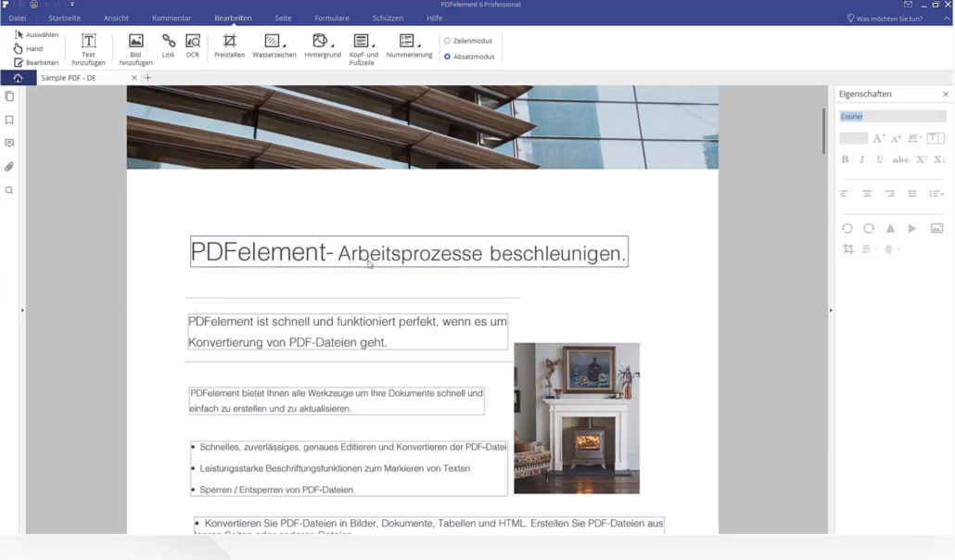Flip object horizontally
955x560 pixels.
[890, 228]
